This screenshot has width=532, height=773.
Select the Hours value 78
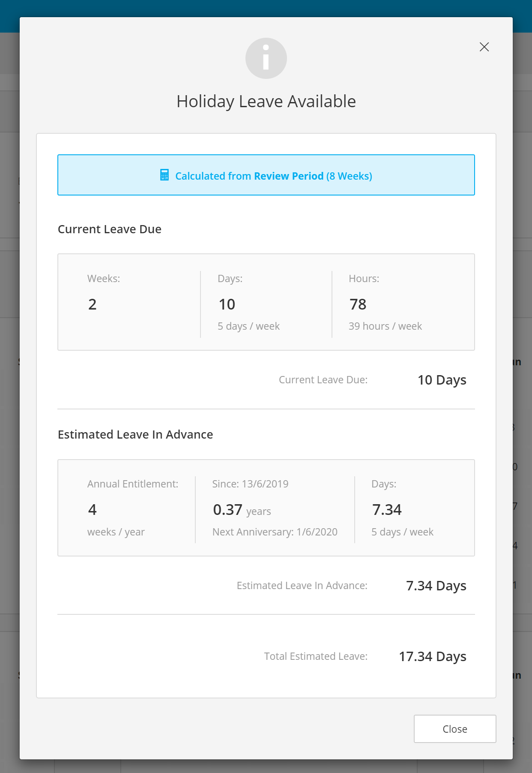click(358, 304)
